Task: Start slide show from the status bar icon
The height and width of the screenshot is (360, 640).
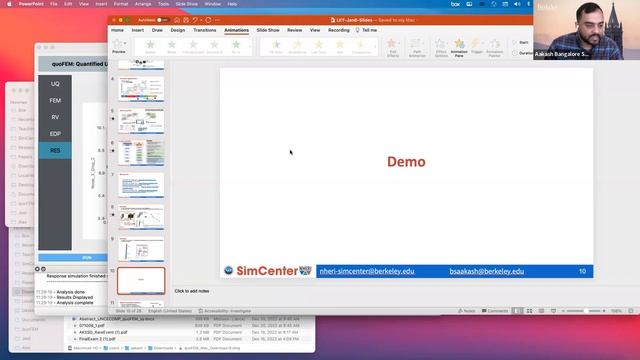Action: (553, 311)
